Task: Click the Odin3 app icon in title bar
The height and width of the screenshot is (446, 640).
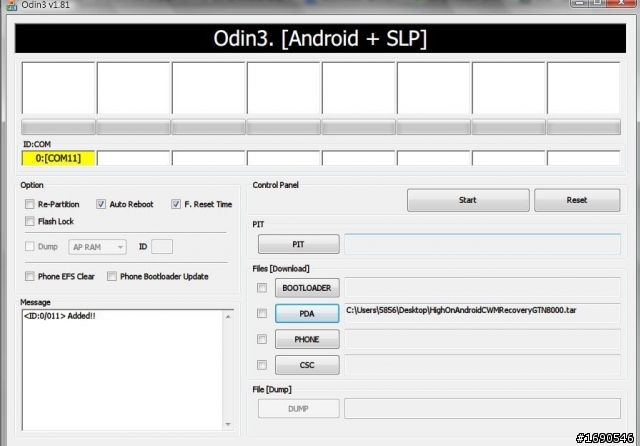Action: click(11, 5)
